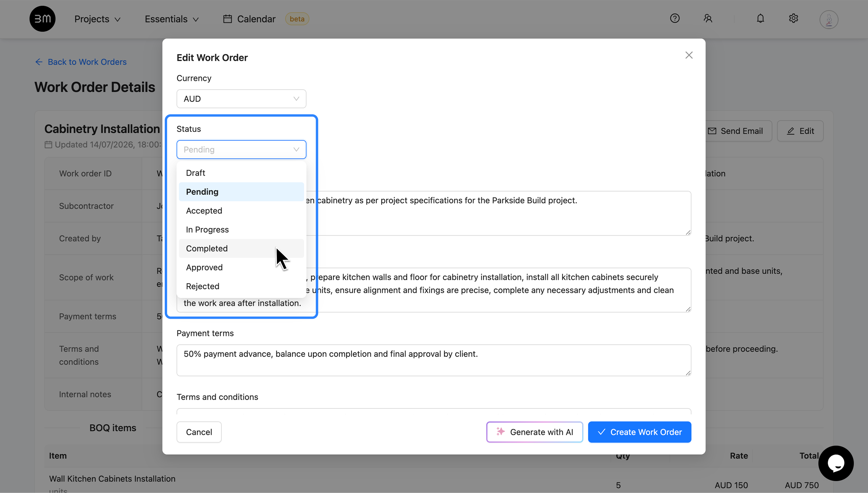The height and width of the screenshot is (493, 868).
Task: Expand the Projects menu
Action: (97, 19)
